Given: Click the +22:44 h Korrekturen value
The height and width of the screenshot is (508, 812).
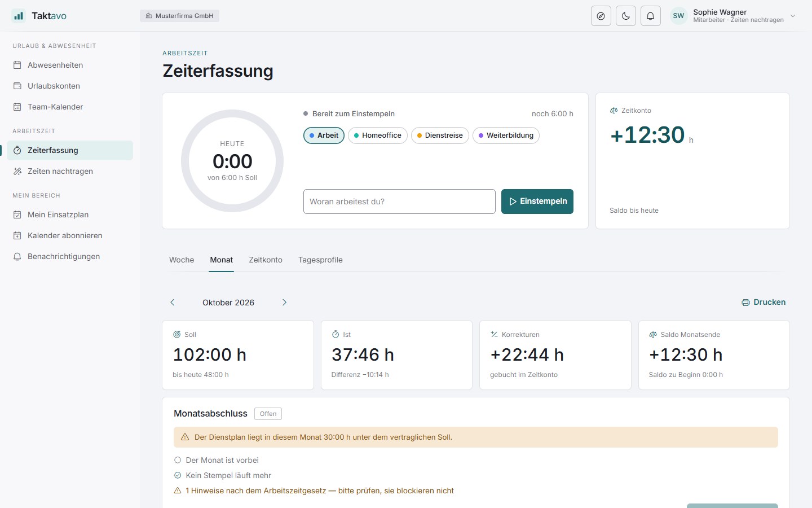Looking at the screenshot, I should (x=527, y=354).
